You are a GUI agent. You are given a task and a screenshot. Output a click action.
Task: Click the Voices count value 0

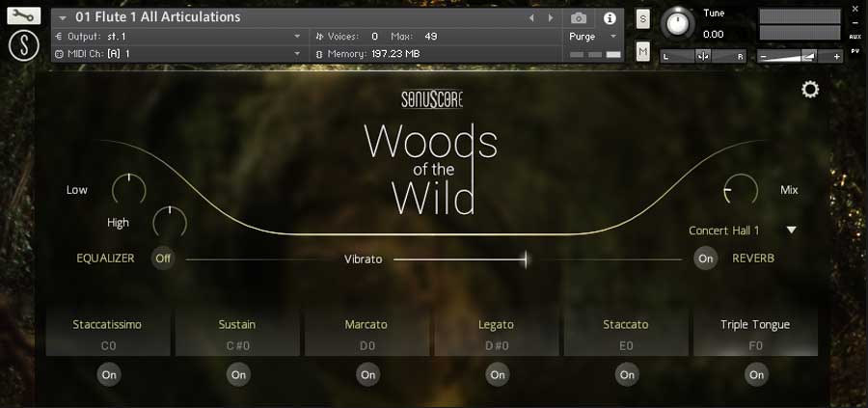375,36
